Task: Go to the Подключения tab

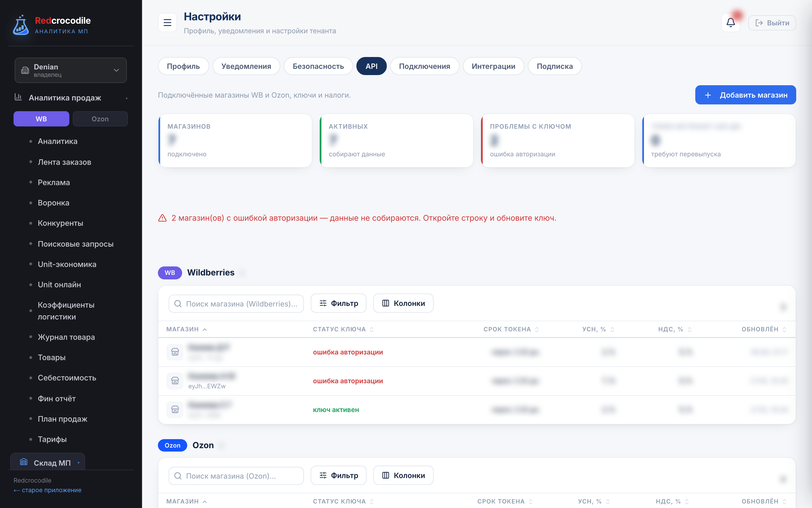Action: click(424, 66)
